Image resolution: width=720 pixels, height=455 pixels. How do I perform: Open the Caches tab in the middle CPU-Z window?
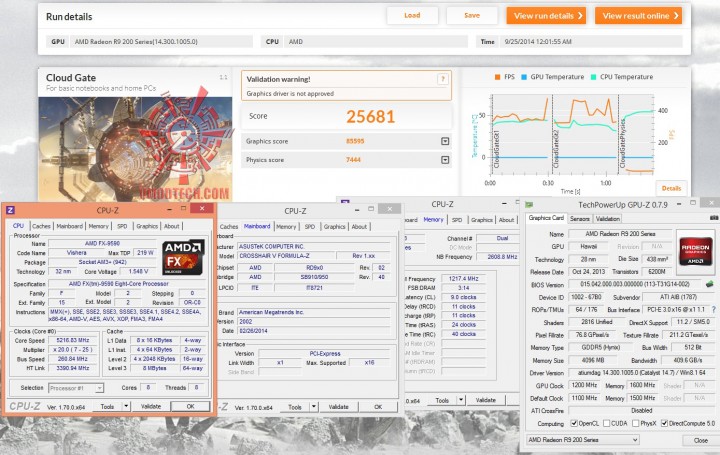(229, 227)
